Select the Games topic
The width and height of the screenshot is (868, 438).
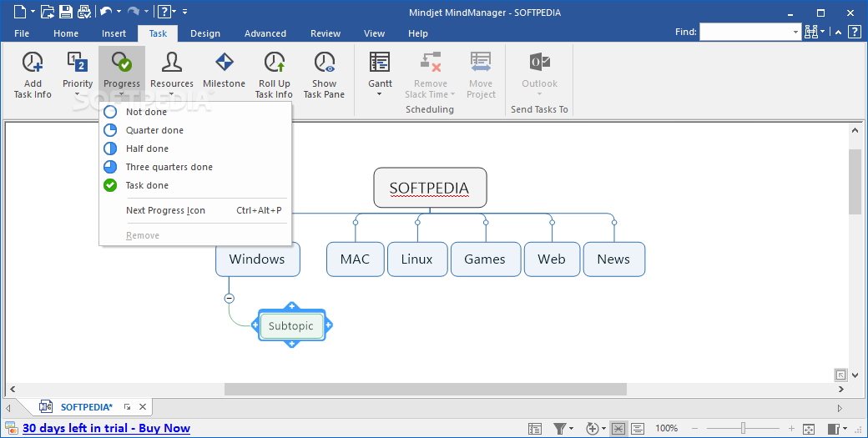486,259
